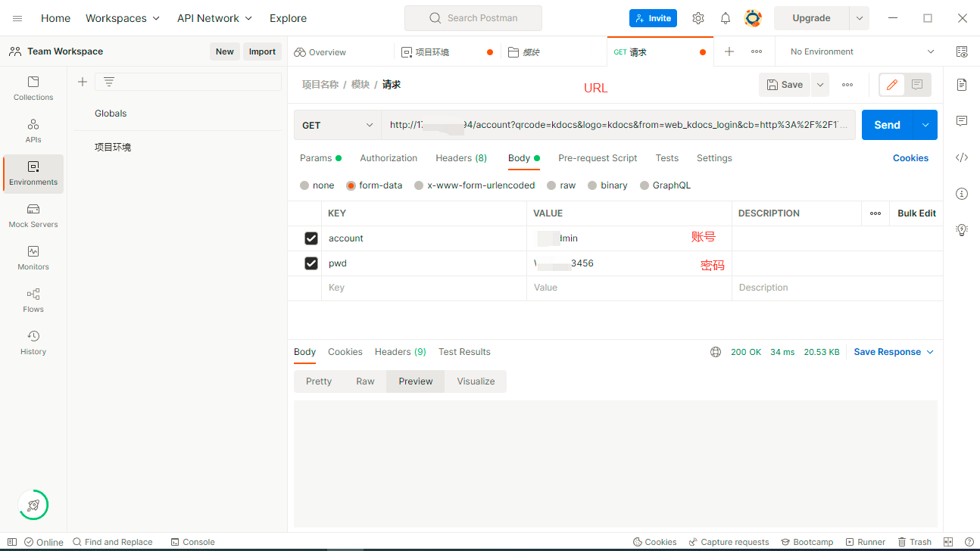Screen dimensions: 980x551
Task: Expand the Save Response menu
Action: [x=894, y=352]
